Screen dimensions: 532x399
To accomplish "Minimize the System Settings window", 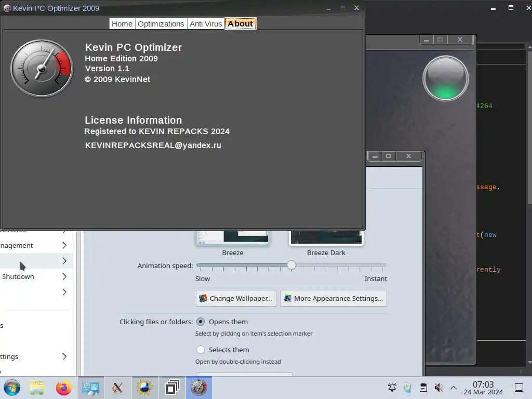I will tap(375, 156).
